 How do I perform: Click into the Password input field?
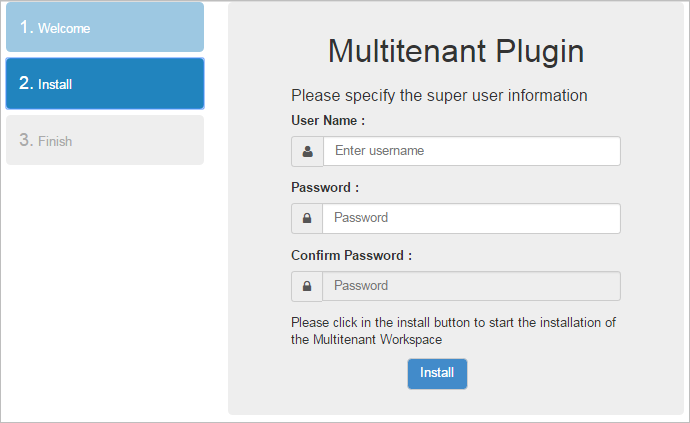(471, 218)
